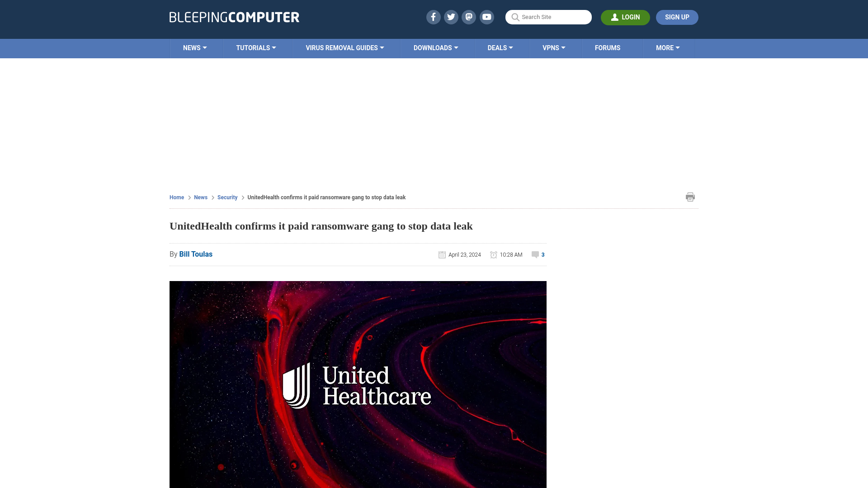Click the Twitter social media icon

click(451, 17)
